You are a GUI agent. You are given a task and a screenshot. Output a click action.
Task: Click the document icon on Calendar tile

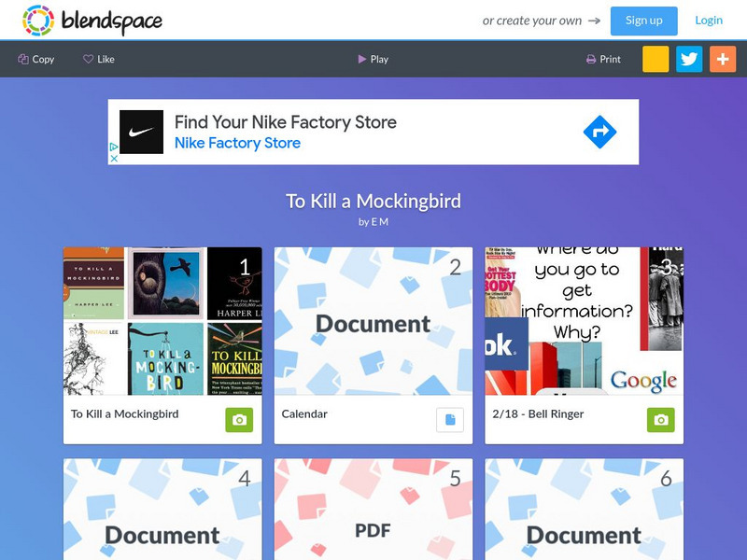(450, 420)
